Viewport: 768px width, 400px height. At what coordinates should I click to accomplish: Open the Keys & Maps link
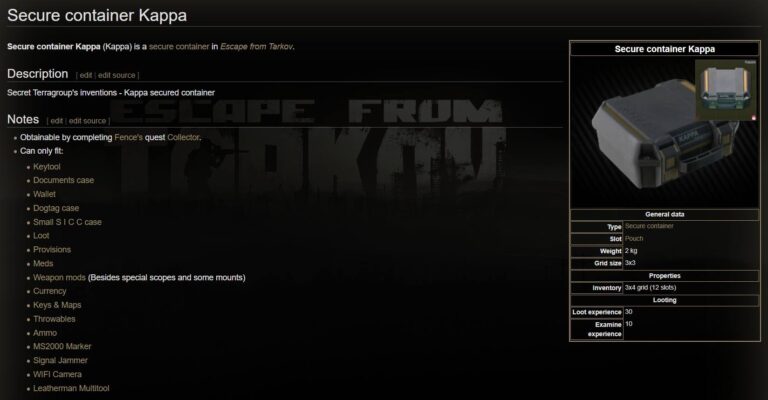[x=57, y=305]
